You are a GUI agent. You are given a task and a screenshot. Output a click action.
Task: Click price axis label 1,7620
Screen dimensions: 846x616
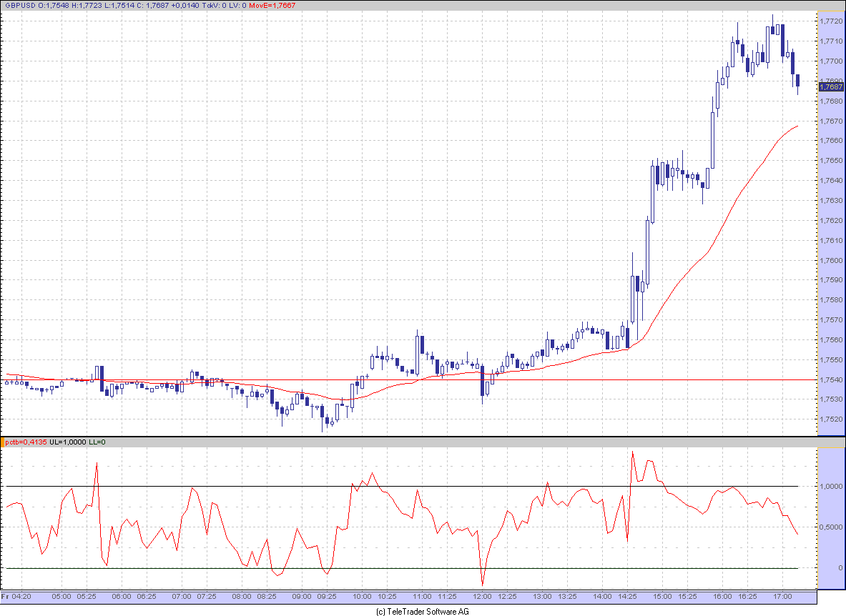[831, 220]
